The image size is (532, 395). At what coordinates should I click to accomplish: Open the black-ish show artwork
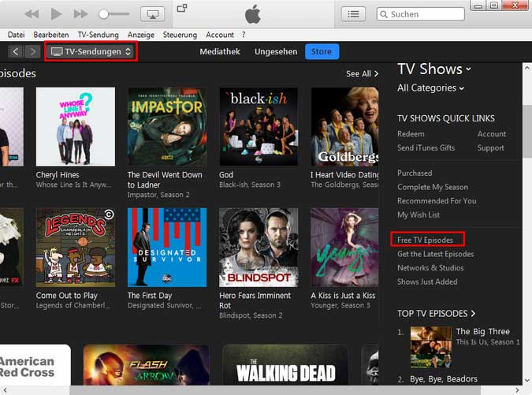(259, 127)
